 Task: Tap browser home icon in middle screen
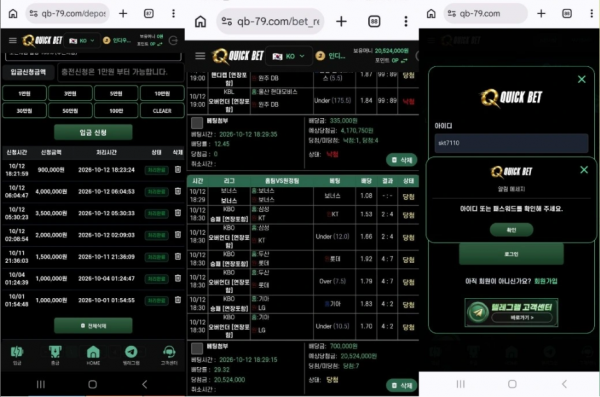[x=200, y=21]
